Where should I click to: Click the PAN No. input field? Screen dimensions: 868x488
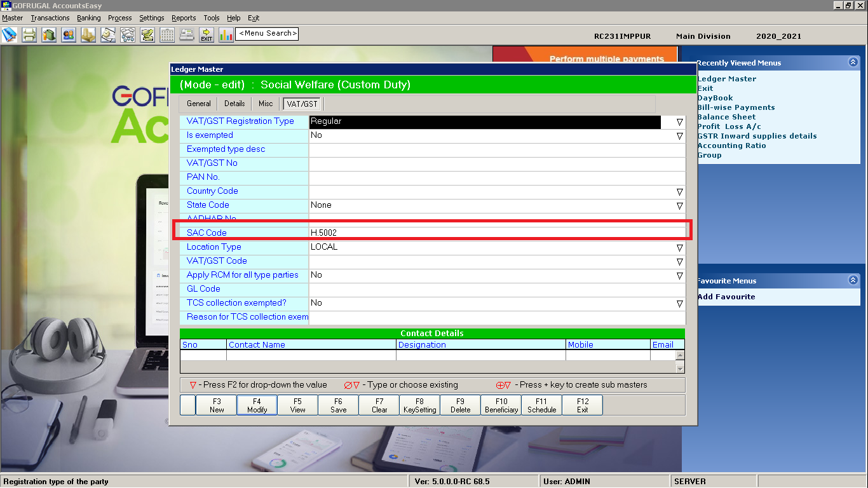coord(497,177)
